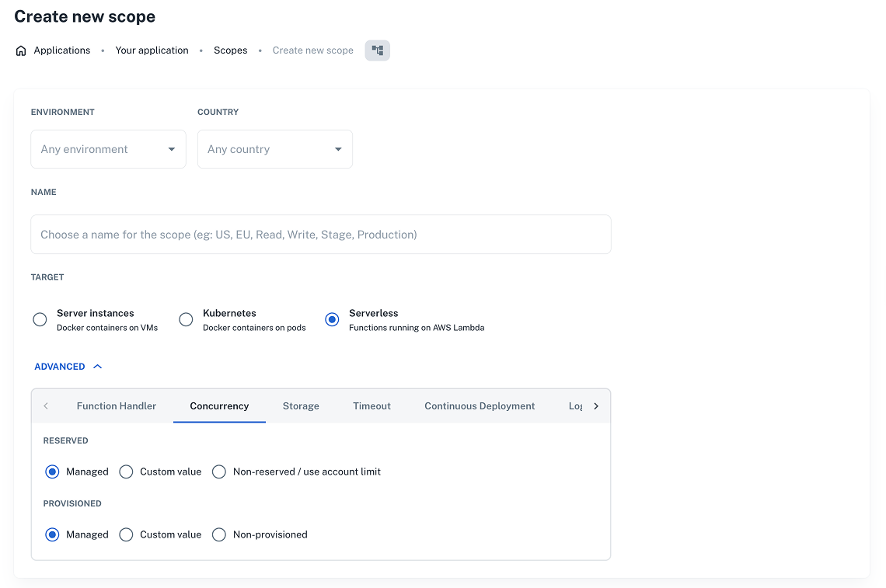Go to Scopes breadcrumb link
The image size is (886, 588).
(x=230, y=50)
